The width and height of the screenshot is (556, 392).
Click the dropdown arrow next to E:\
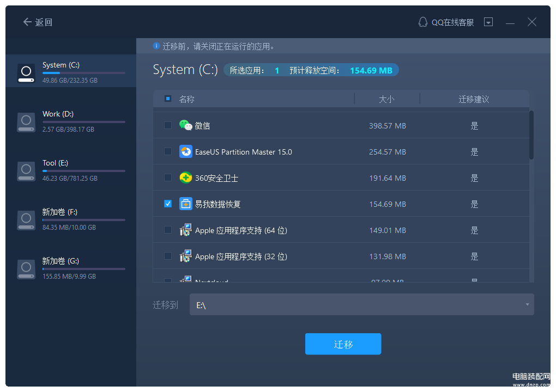point(527,304)
